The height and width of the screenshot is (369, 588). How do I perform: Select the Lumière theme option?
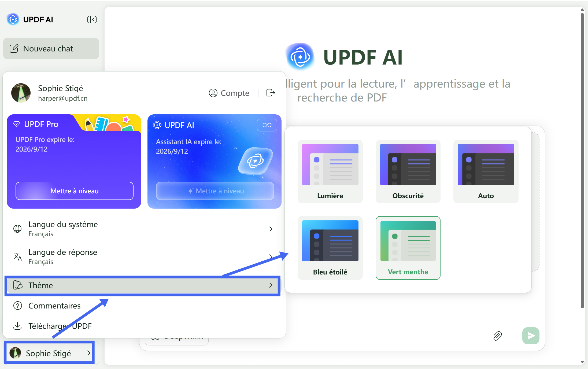pos(330,172)
